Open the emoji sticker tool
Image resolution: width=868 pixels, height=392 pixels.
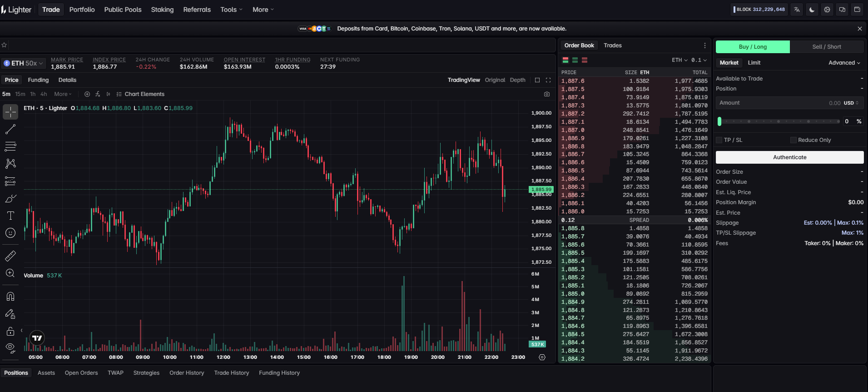pyautogui.click(x=10, y=233)
